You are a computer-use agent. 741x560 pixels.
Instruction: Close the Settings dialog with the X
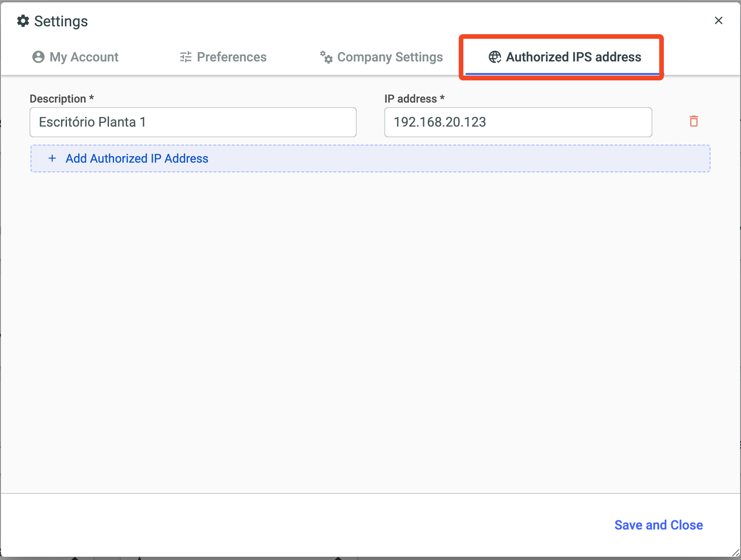tap(718, 20)
